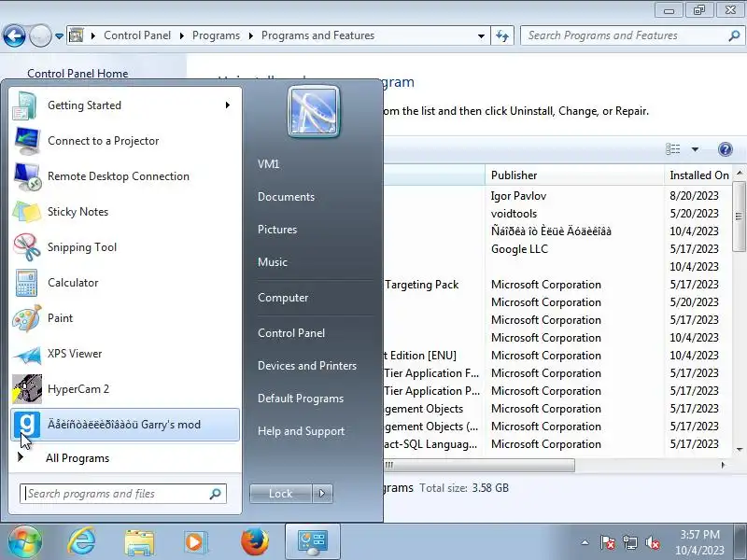
Task: Click Control Panel in address breadcrumb
Action: click(x=137, y=35)
